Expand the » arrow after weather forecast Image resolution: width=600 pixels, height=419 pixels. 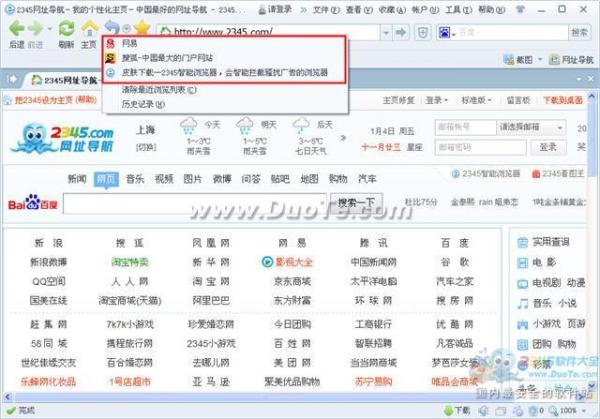pyautogui.click(x=343, y=138)
